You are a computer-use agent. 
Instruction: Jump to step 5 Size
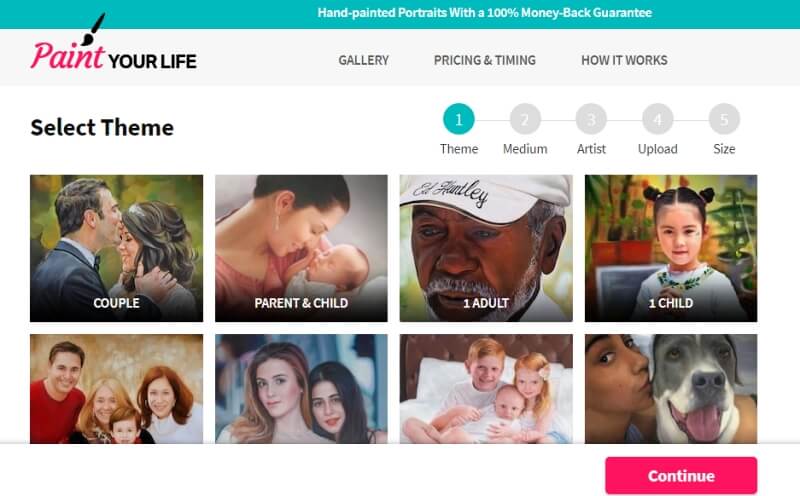[x=724, y=119]
